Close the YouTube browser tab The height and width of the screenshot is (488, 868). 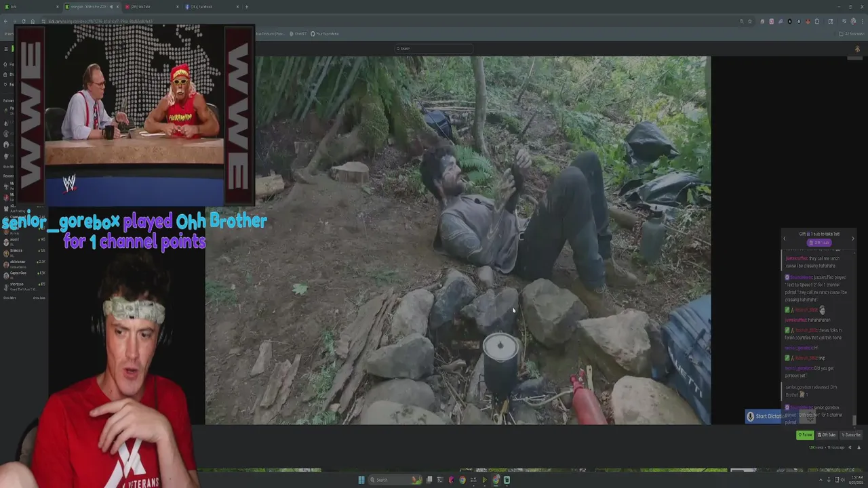coord(178,7)
